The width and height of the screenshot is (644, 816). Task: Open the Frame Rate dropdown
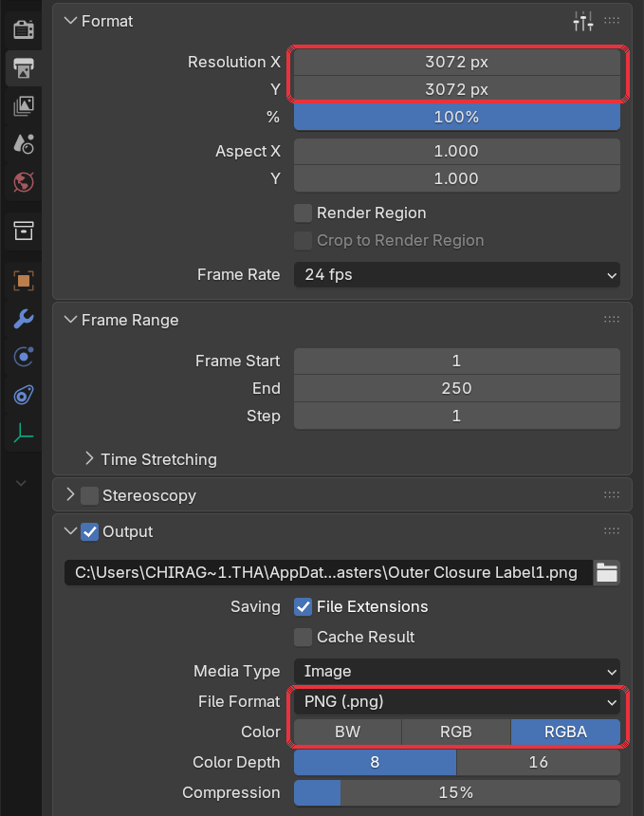457,275
